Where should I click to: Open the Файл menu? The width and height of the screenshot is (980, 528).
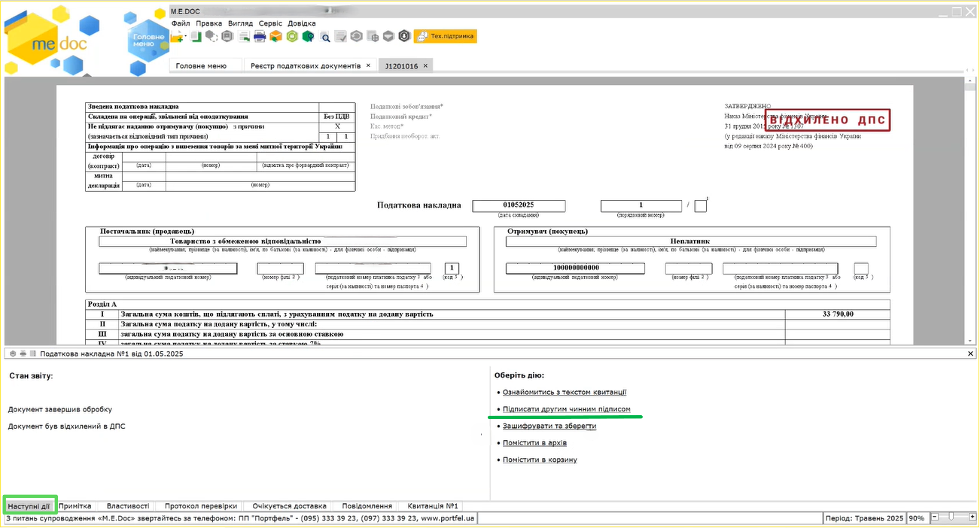coord(180,23)
